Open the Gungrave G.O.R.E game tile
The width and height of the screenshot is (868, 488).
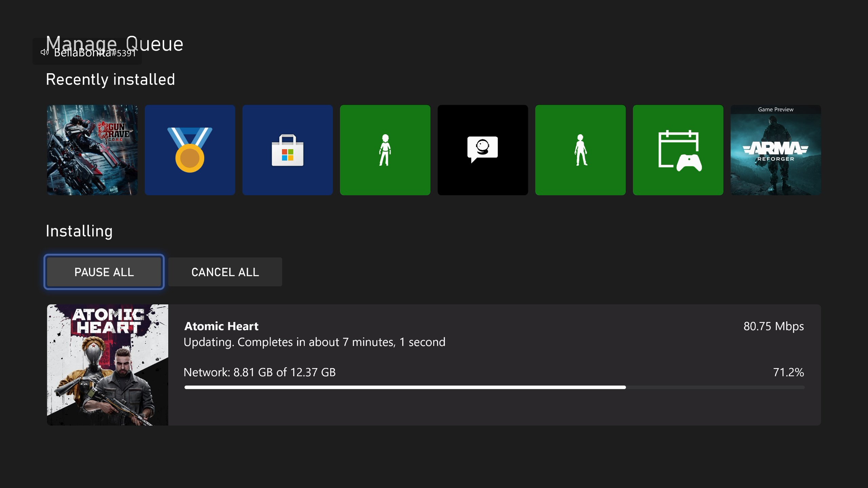tap(92, 150)
